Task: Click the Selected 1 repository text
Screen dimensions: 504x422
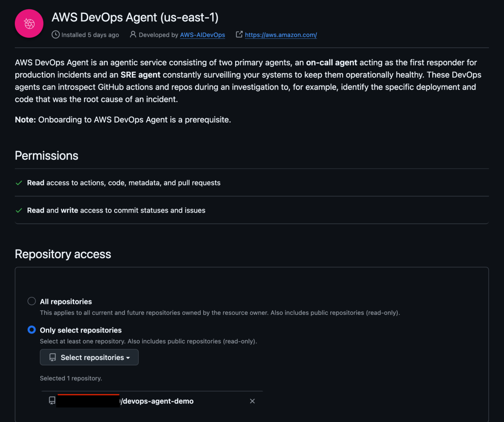Action: tap(71, 378)
